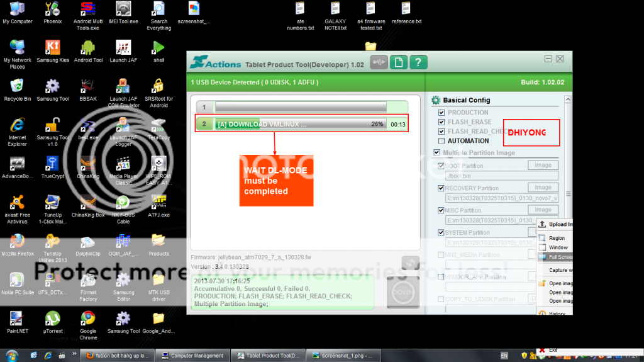This screenshot has width=644, height=362.
Task: Switch to Tablet Product Tool taskbar button
Action: (x=268, y=356)
